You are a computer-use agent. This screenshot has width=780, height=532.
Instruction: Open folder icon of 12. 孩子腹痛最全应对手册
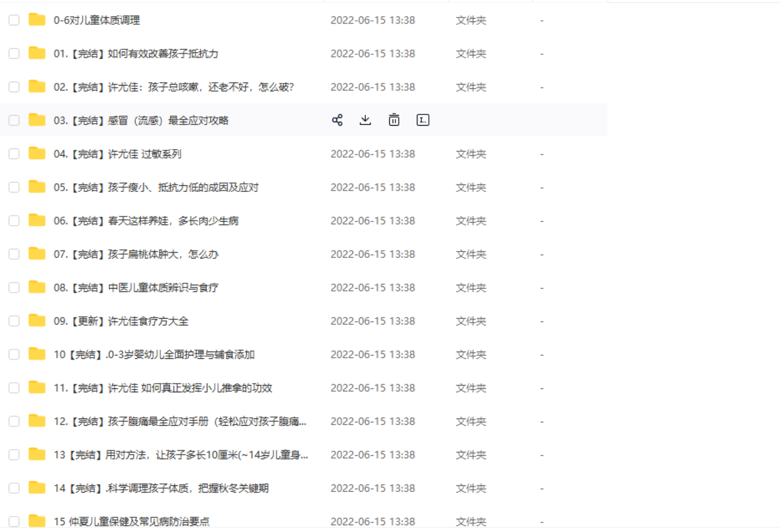coord(37,420)
